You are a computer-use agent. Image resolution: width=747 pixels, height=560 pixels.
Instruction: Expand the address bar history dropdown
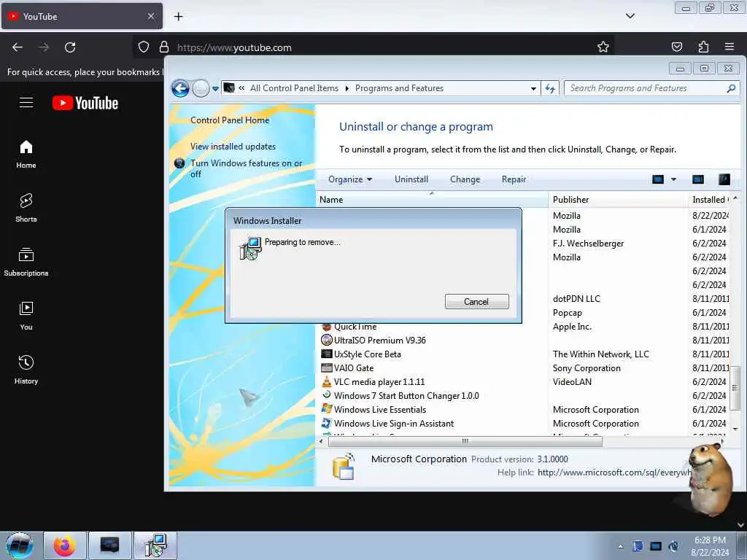[533, 88]
